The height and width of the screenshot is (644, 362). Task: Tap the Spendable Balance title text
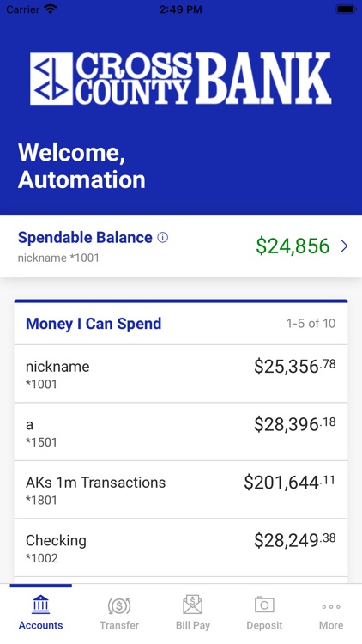click(x=85, y=237)
